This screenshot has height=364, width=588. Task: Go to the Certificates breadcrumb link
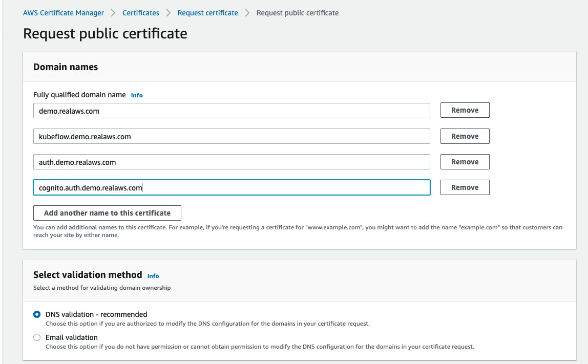click(x=140, y=12)
